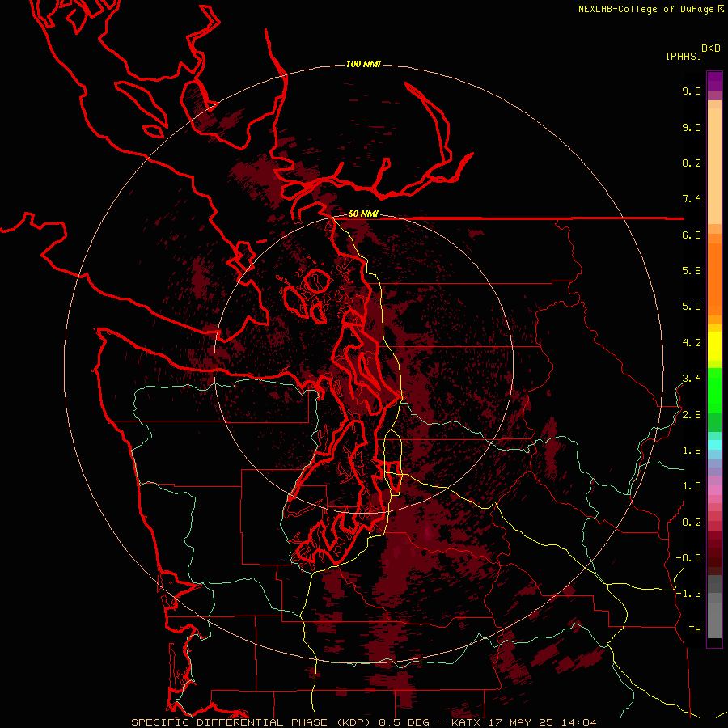Select the 5.0 scale value

pos(692,307)
